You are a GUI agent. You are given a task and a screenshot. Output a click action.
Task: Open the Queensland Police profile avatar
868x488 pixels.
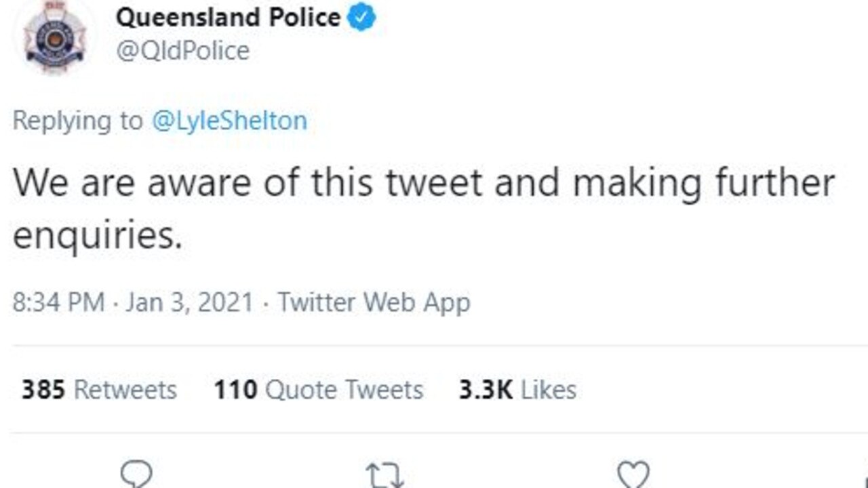[x=56, y=37]
